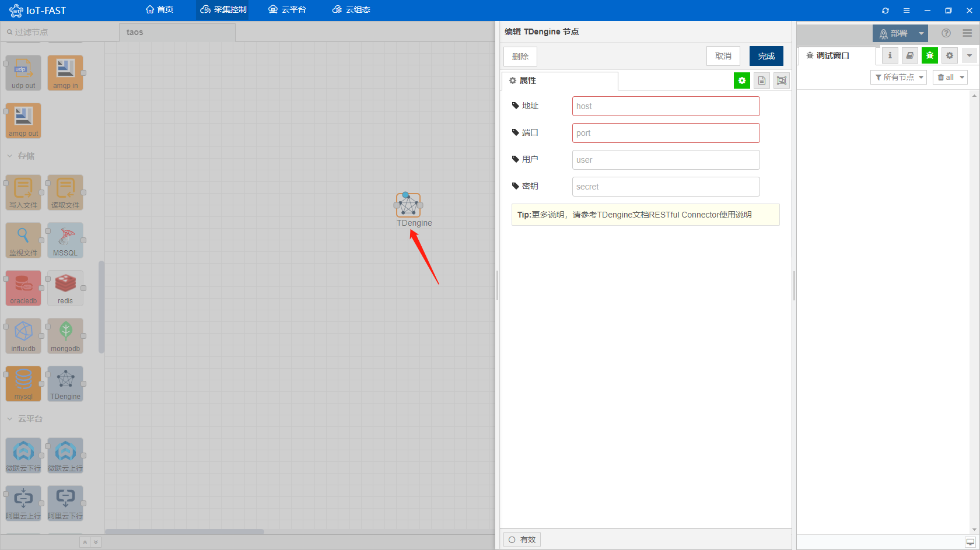Select the 微联云上行 node
This screenshot has height=550, width=980.
pyautogui.click(x=65, y=456)
